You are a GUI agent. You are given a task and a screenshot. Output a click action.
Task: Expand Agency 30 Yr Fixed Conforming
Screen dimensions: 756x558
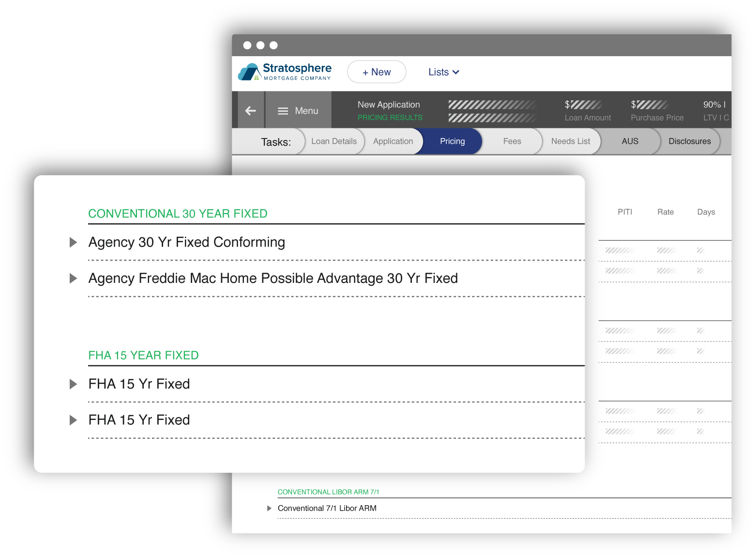point(74,242)
